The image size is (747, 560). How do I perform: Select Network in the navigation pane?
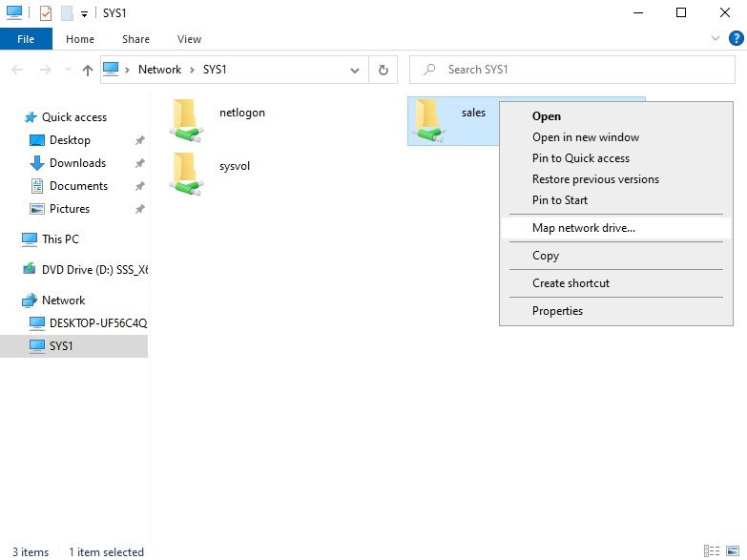click(63, 301)
